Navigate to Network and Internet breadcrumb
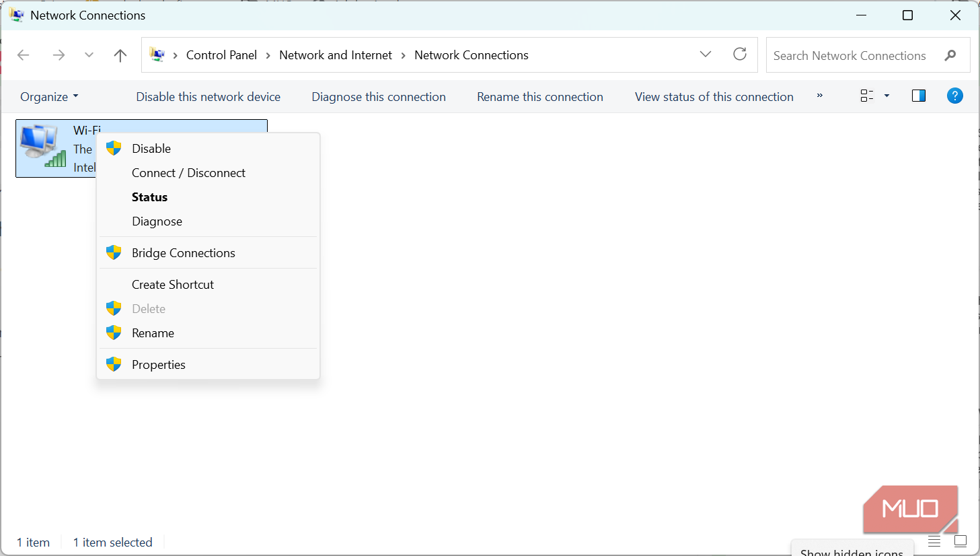The height and width of the screenshot is (556, 980). pyautogui.click(x=336, y=55)
